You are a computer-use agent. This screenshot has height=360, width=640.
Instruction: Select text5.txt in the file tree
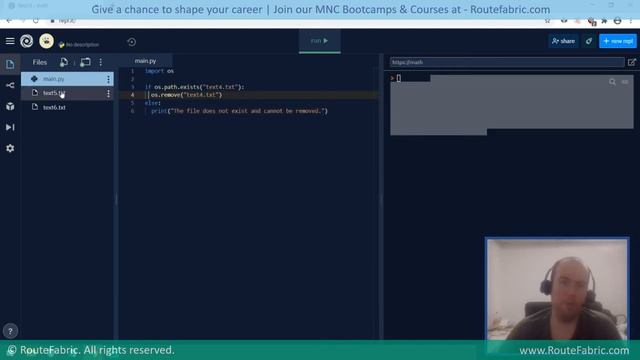click(67, 93)
